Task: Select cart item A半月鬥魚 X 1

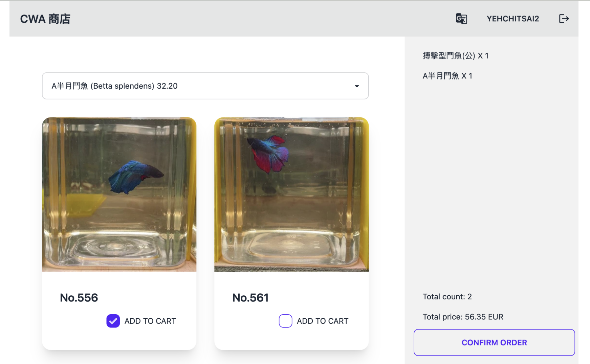Action: [x=447, y=76]
